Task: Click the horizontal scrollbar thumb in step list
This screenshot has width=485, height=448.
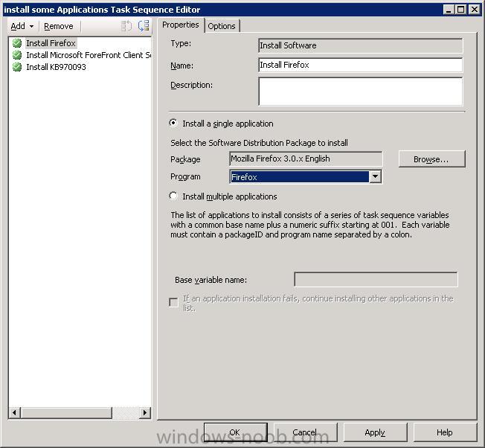Action: (x=66, y=412)
